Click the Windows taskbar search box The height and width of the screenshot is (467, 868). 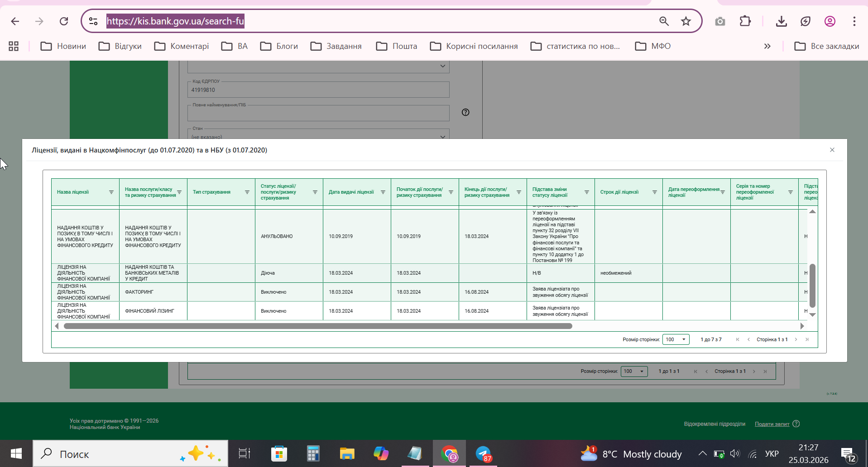coord(130,453)
